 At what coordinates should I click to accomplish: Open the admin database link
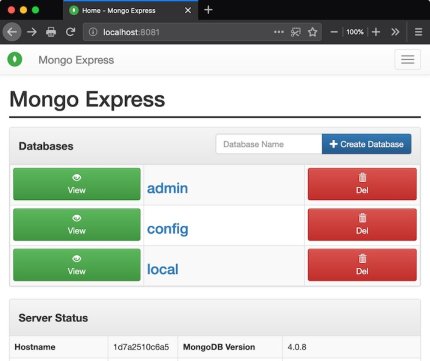point(167,188)
